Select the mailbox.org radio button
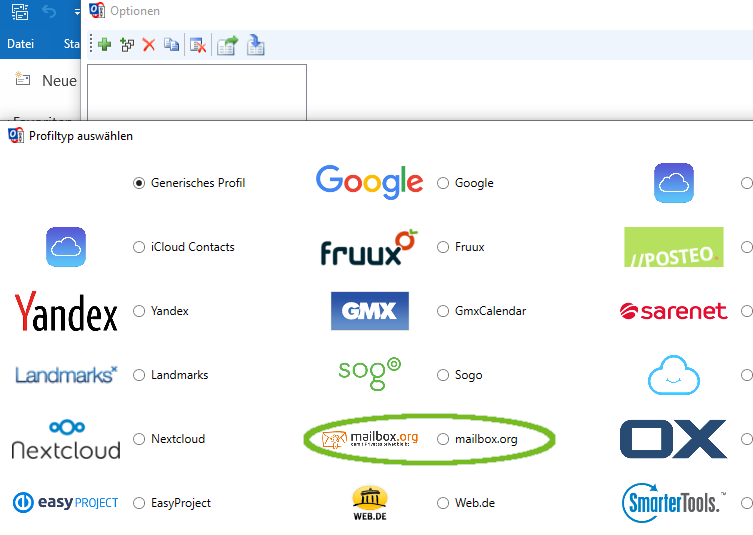The width and height of the screenshot is (753, 535). pyautogui.click(x=443, y=439)
